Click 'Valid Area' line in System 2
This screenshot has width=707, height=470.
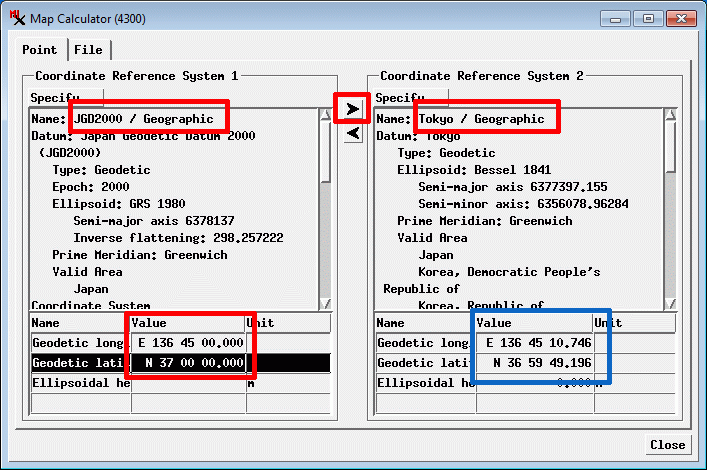coord(432,238)
